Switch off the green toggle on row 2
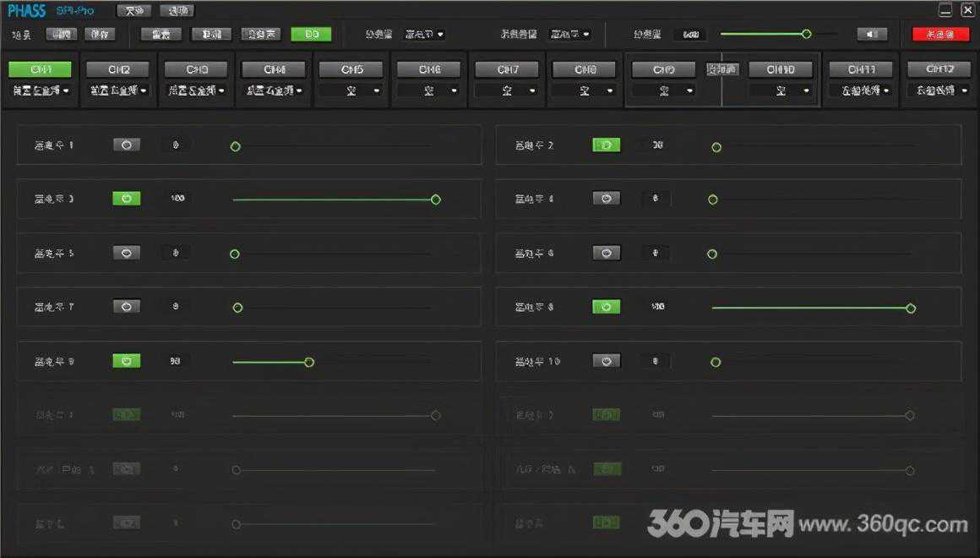 pos(606,145)
